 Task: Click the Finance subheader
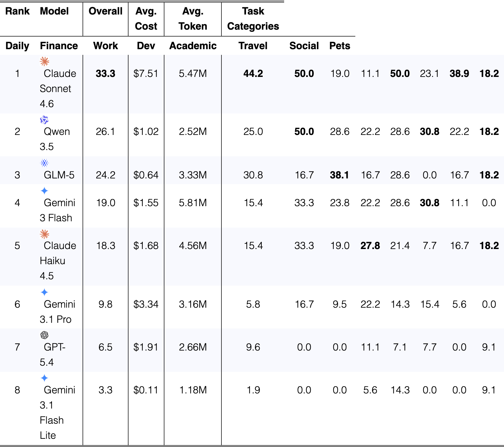tap(59, 46)
